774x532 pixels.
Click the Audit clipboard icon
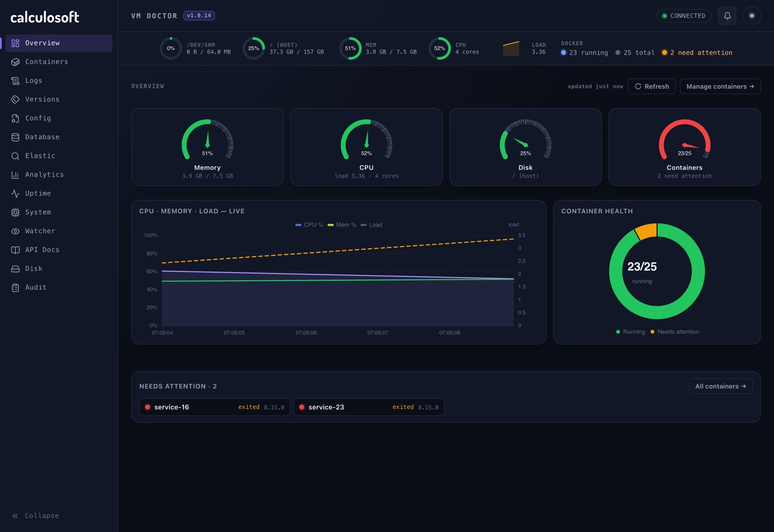tap(15, 288)
